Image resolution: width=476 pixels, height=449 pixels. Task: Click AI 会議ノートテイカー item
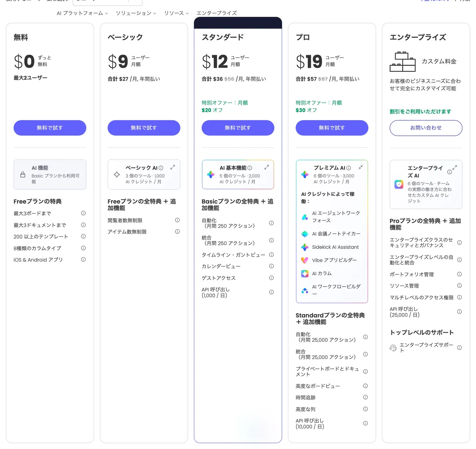coord(332,234)
